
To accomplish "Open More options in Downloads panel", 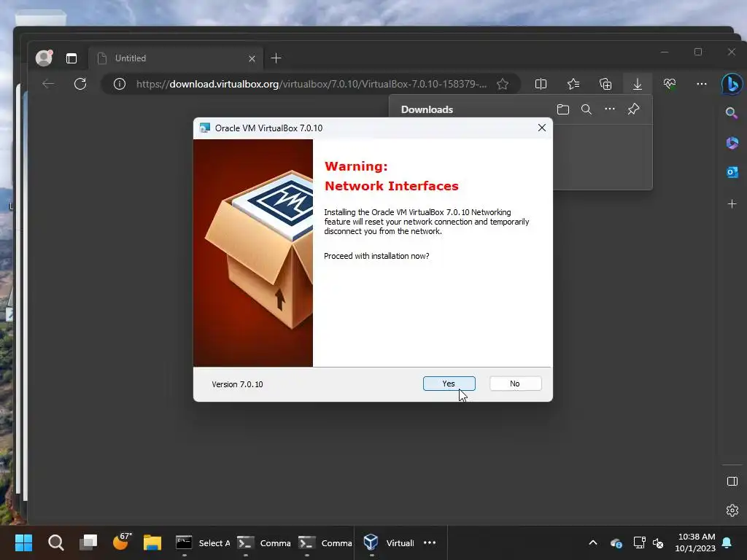I will [610, 109].
